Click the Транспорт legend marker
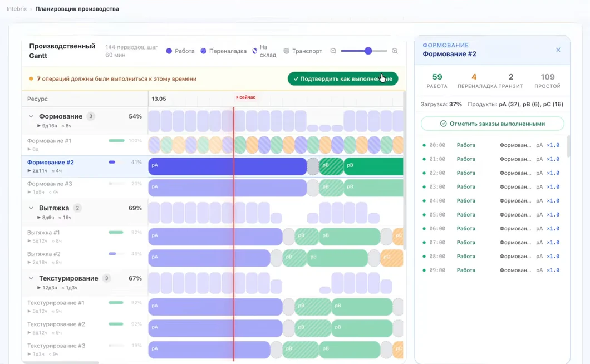The height and width of the screenshot is (364, 590). point(286,51)
